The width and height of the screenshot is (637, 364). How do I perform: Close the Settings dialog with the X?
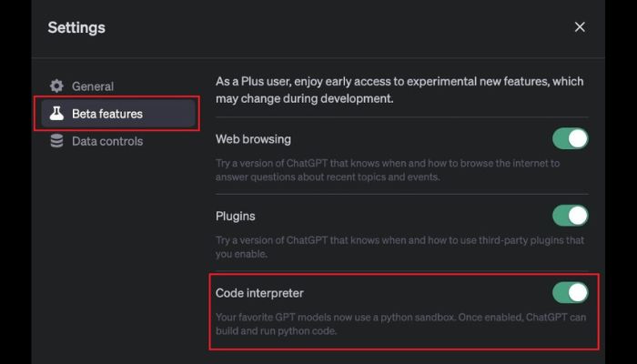(580, 27)
